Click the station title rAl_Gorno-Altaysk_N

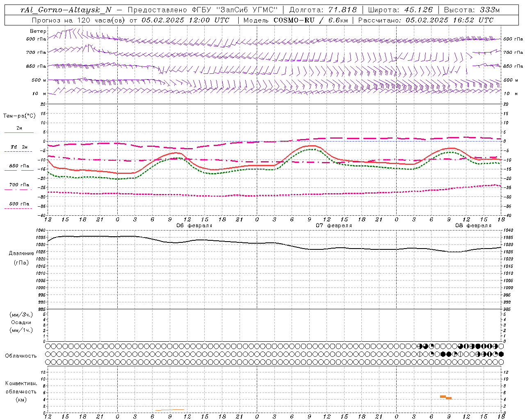coord(66,10)
